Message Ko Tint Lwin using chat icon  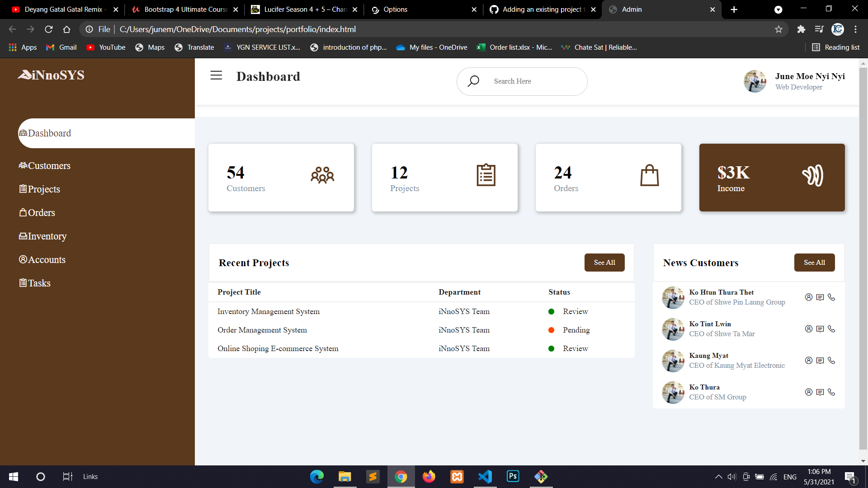820,329
